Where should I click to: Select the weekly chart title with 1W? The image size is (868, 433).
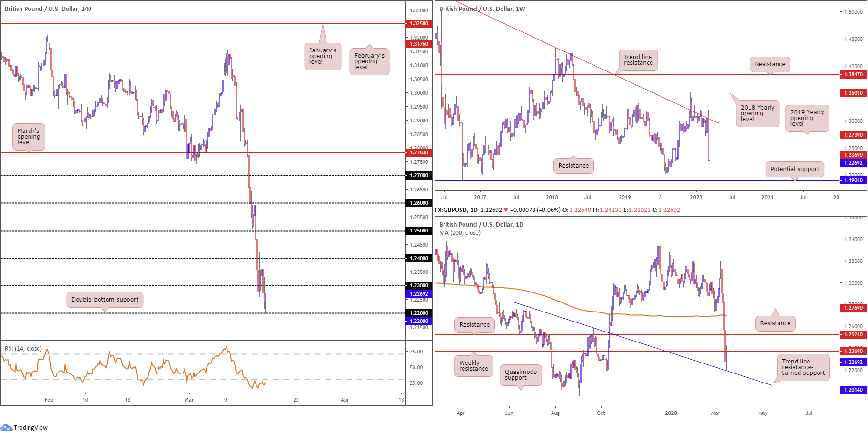click(x=482, y=9)
